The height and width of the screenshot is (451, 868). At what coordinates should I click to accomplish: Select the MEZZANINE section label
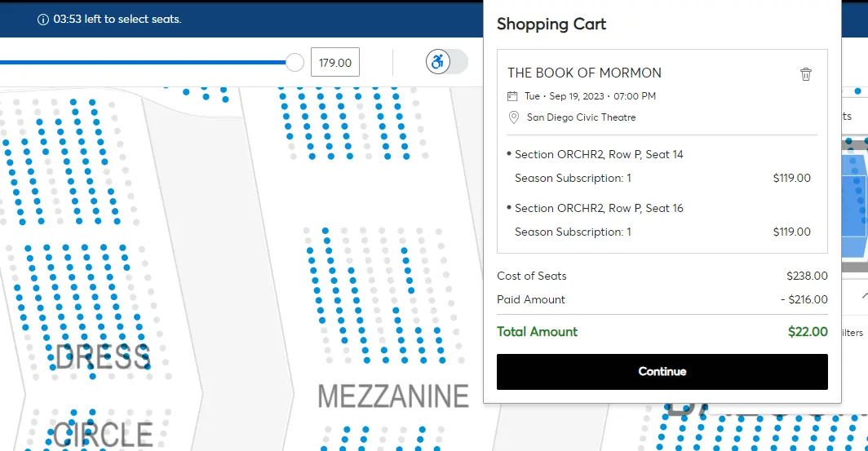coord(393,396)
